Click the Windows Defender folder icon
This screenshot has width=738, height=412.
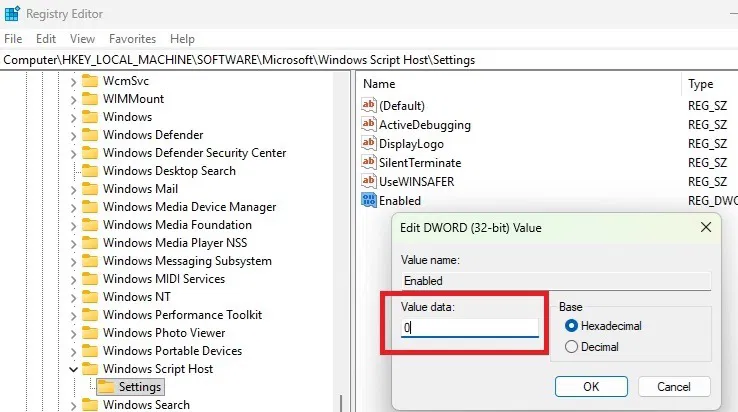pyautogui.click(x=90, y=135)
